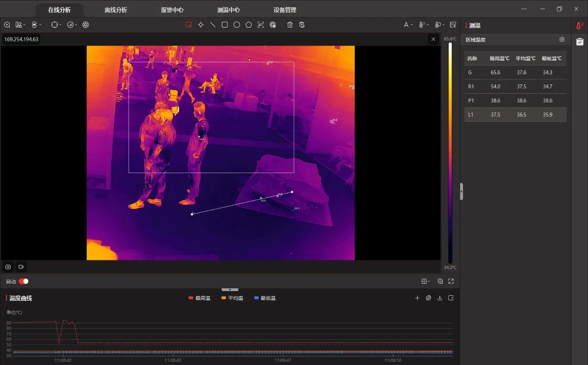Select the L1 row in temperature table
The height and width of the screenshot is (365, 588).
click(x=515, y=115)
